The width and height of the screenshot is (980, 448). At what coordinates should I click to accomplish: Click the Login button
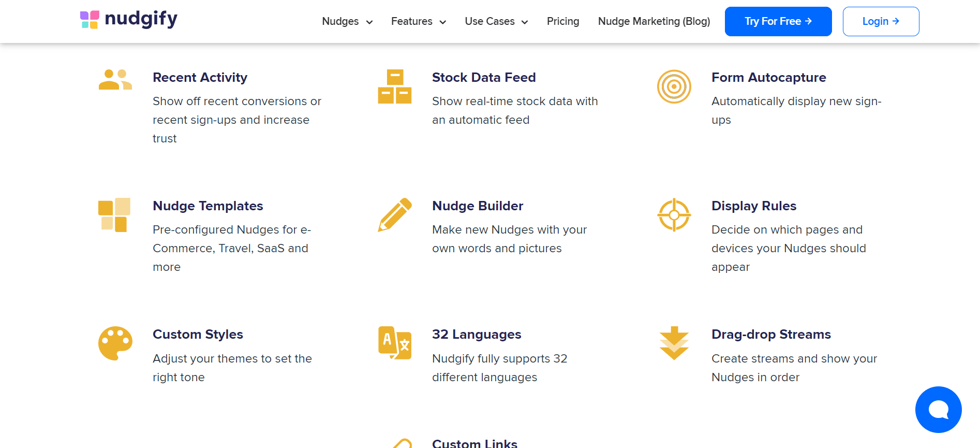click(x=881, y=22)
